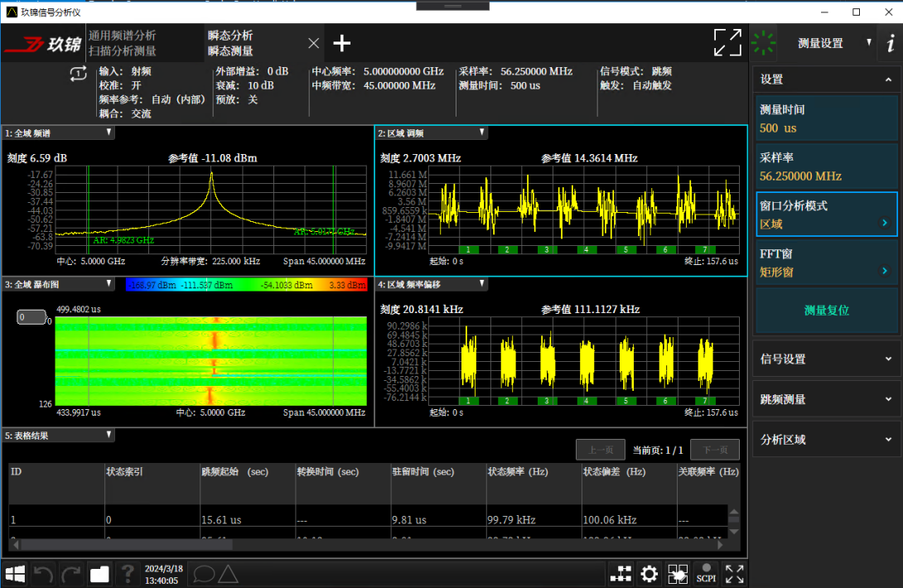This screenshot has width=903, height=588.
Task: Open the 3: 全域 瀑布图 pane dropdown
Action: tap(109, 284)
